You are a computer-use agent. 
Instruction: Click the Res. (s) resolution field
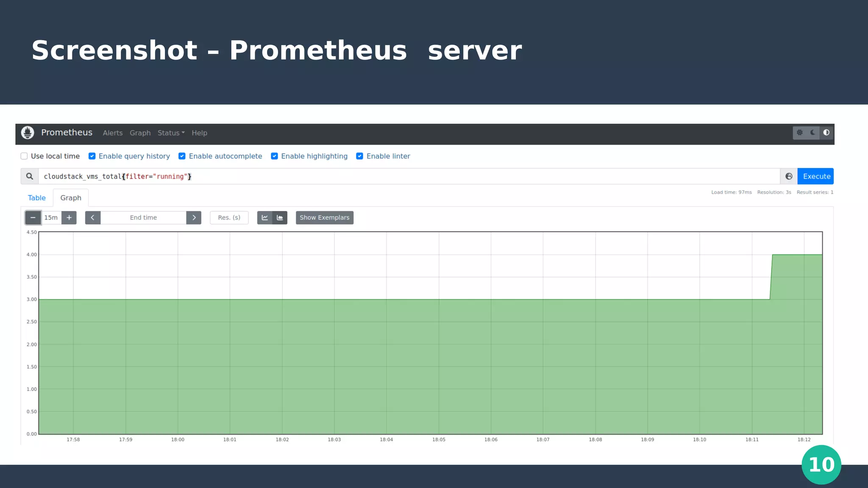229,218
